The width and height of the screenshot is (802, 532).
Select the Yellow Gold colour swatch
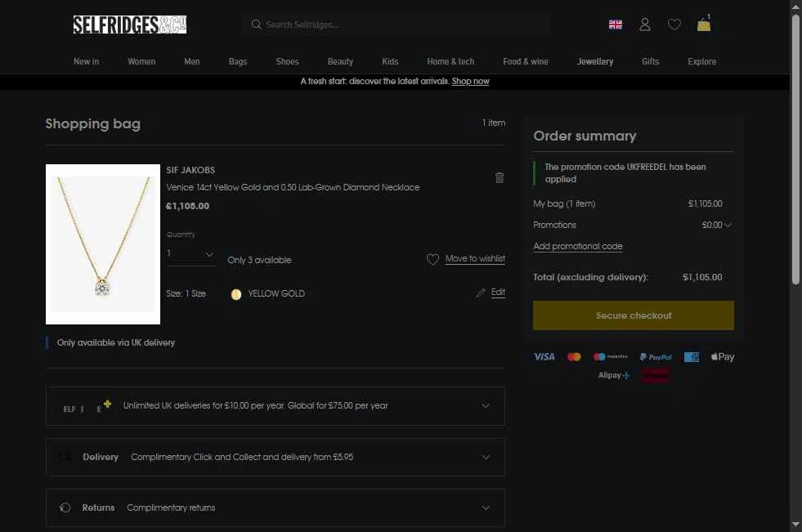point(235,294)
